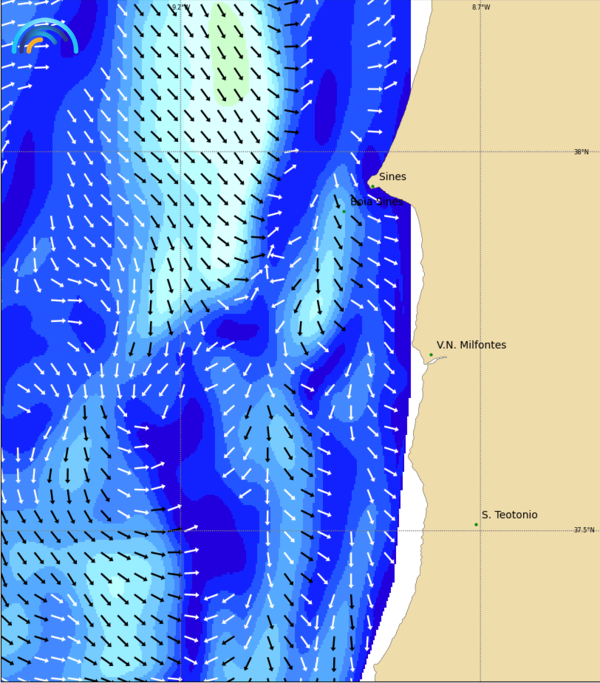Click the 37.5°N latitude label
This screenshot has height=683, width=600.
(x=583, y=530)
